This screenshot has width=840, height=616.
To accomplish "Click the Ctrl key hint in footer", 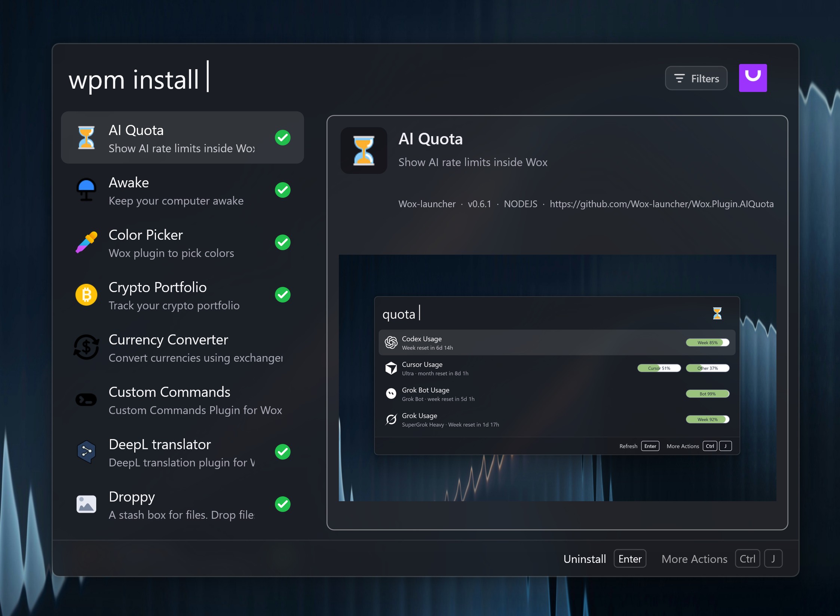I will pyautogui.click(x=748, y=559).
